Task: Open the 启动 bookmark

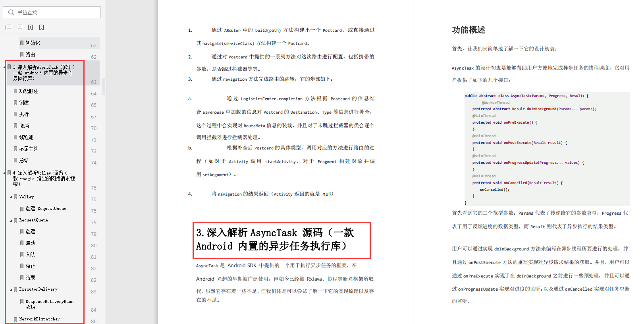Action: coord(30,243)
